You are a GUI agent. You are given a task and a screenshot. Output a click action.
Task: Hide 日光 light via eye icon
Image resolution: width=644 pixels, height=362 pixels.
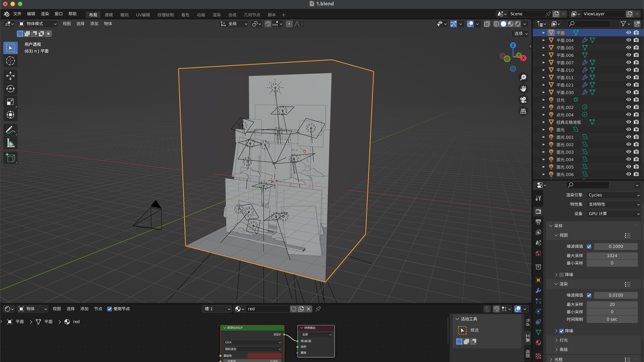point(629,100)
